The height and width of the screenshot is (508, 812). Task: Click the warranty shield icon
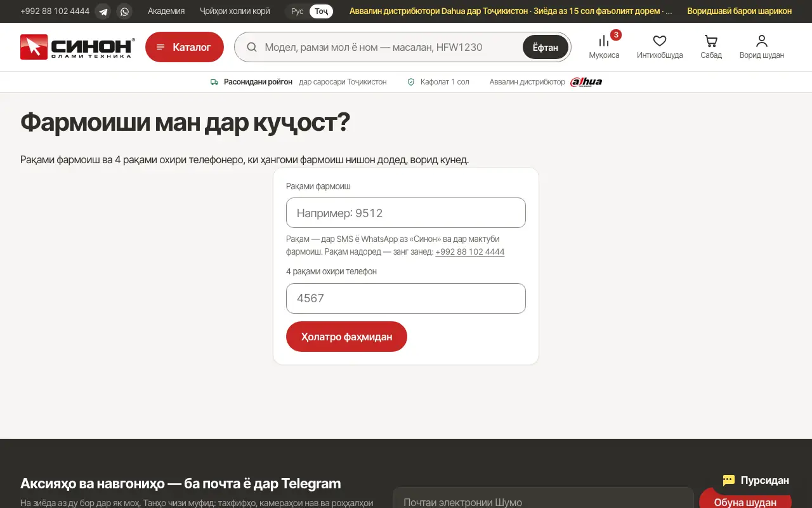(411, 82)
